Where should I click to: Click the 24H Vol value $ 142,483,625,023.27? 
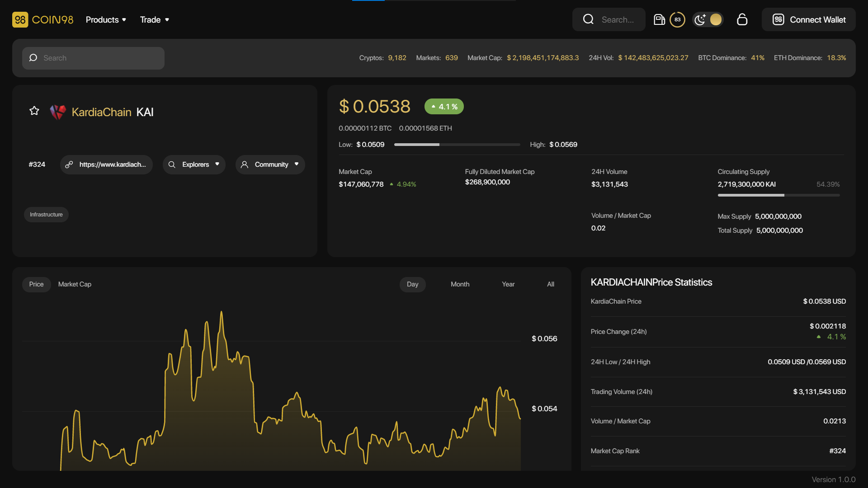tap(653, 58)
